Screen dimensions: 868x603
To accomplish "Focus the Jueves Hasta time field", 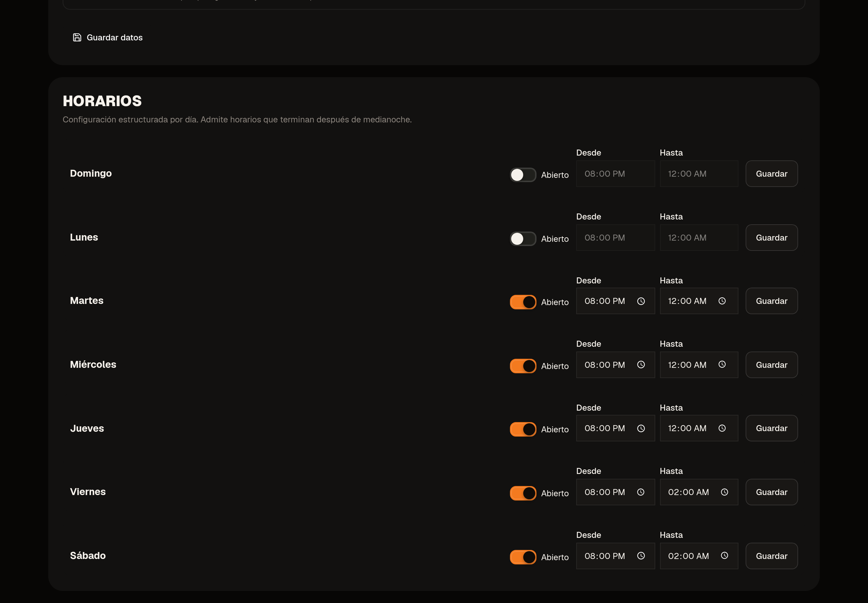I will point(699,428).
